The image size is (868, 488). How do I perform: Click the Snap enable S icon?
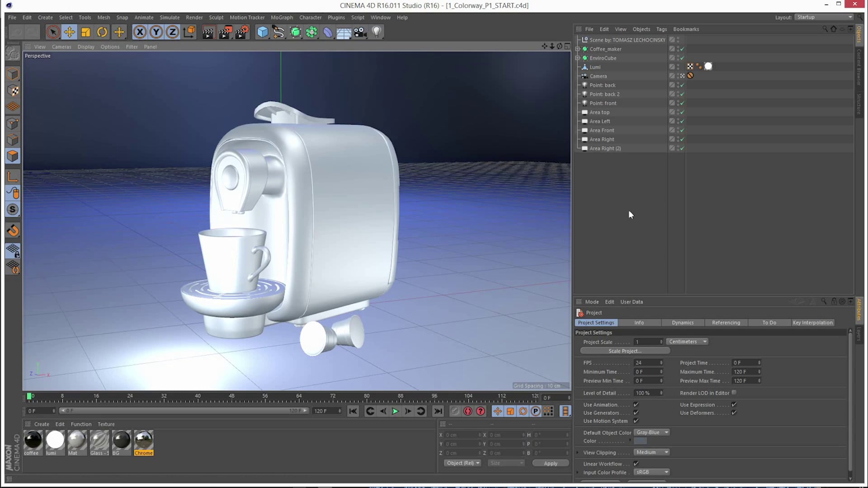(13, 210)
